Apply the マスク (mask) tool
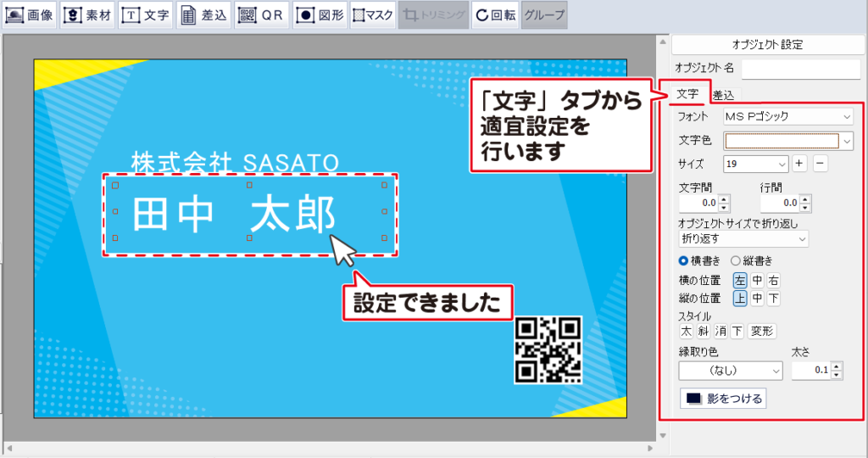The height and width of the screenshot is (458, 868). click(x=373, y=15)
